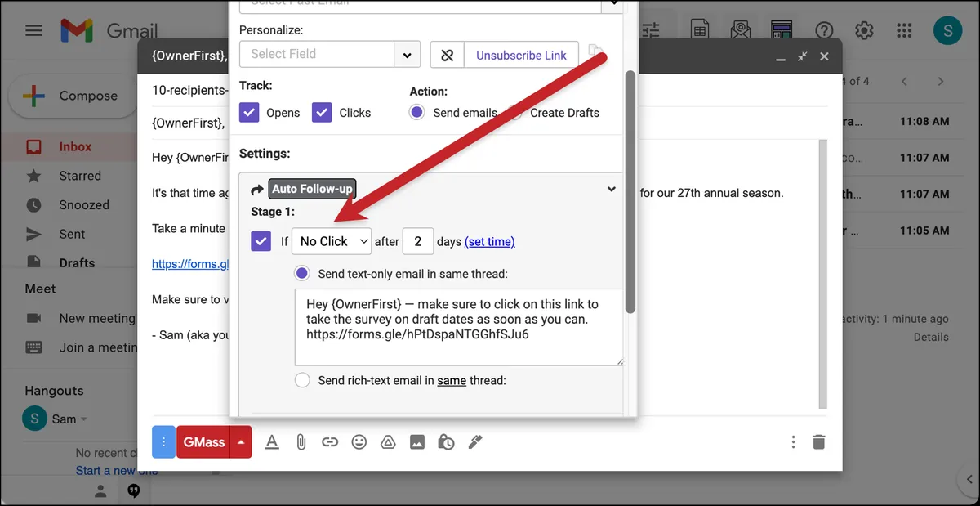Toggle the Opens tracking checkbox
Image resolution: width=980 pixels, height=506 pixels.
[x=249, y=113]
